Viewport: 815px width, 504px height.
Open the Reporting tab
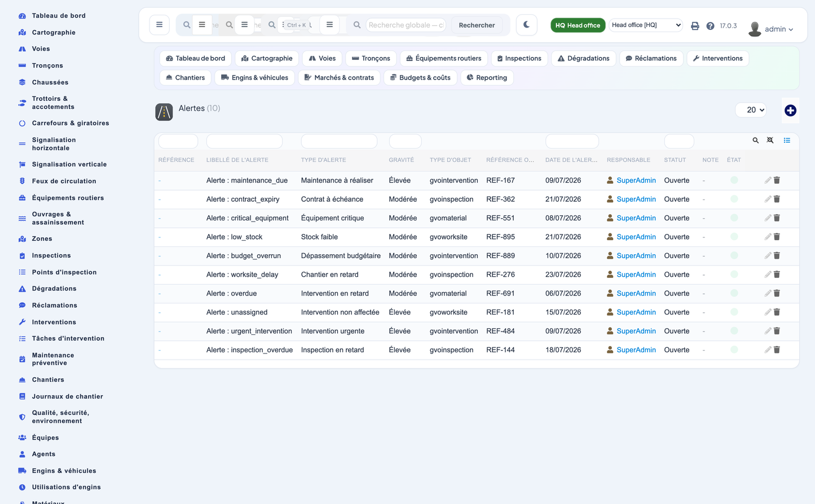487,77
